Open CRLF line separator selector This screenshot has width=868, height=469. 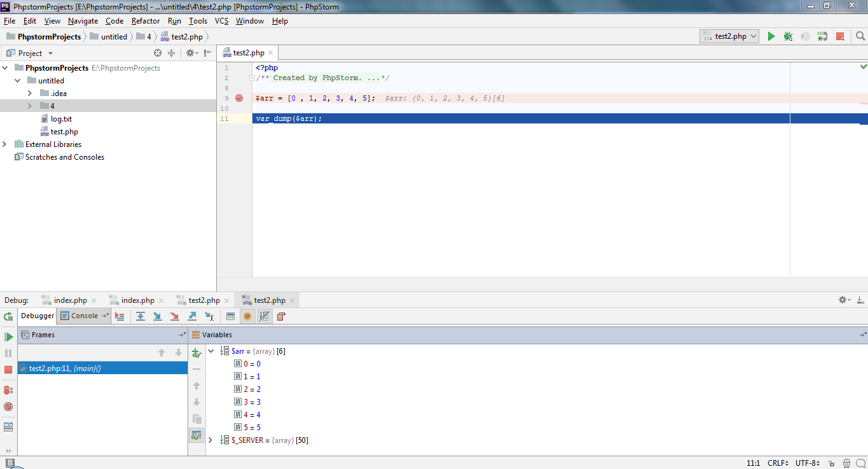pyautogui.click(x=778, y=463)
